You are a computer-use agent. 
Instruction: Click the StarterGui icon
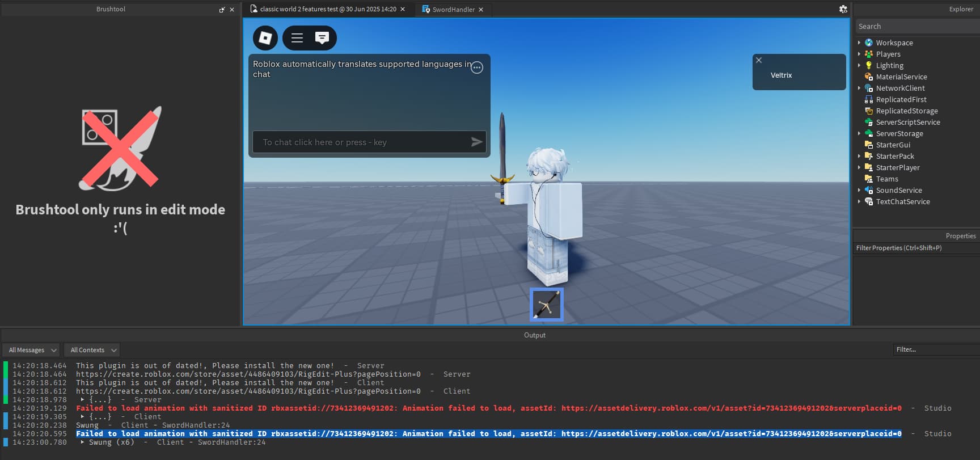(x=869, y=145)
